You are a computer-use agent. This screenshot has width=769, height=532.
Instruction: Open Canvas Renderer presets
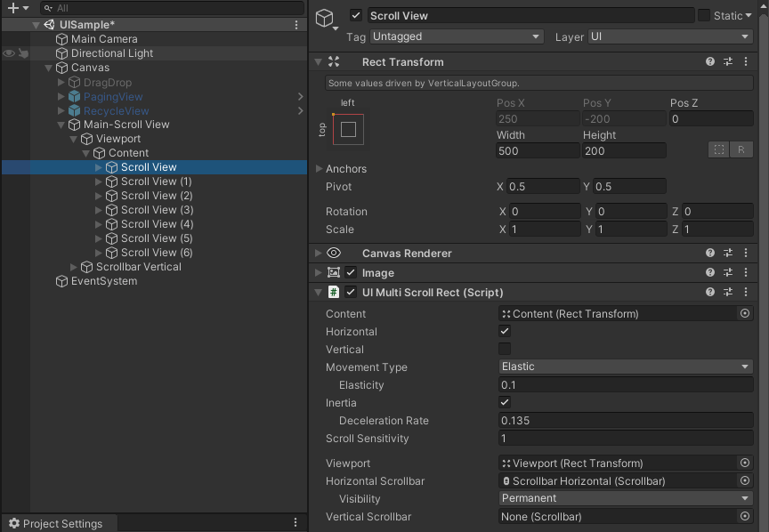(x=728, y=253)
